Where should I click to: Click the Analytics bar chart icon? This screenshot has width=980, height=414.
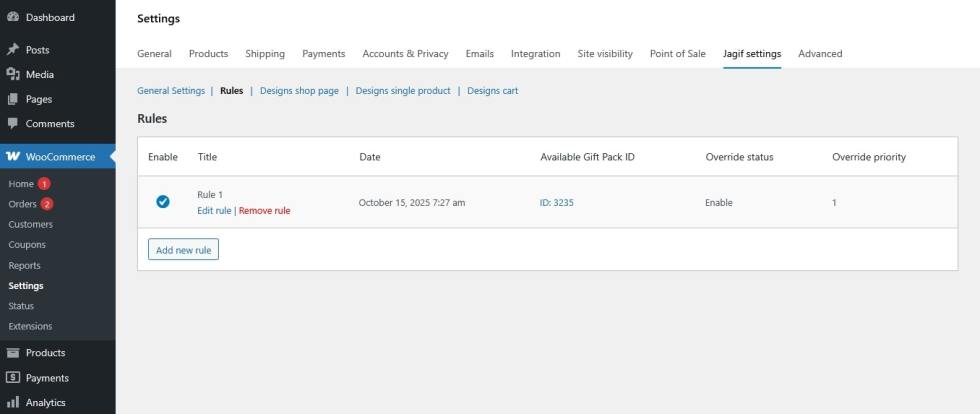point(13,403)
